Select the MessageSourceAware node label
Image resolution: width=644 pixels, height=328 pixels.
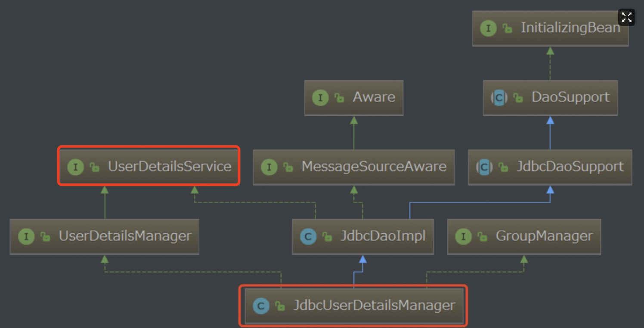coord(374,167)
